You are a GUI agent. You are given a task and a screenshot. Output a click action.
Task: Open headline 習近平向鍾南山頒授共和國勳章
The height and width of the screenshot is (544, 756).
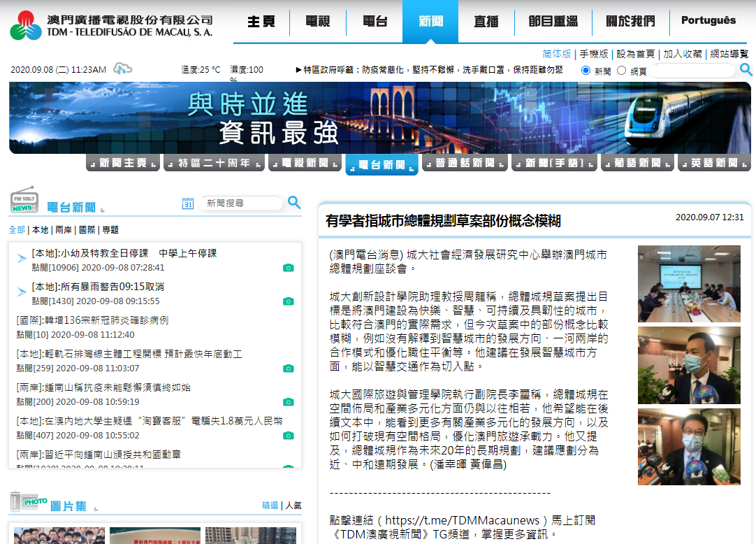tap(99, 454)
